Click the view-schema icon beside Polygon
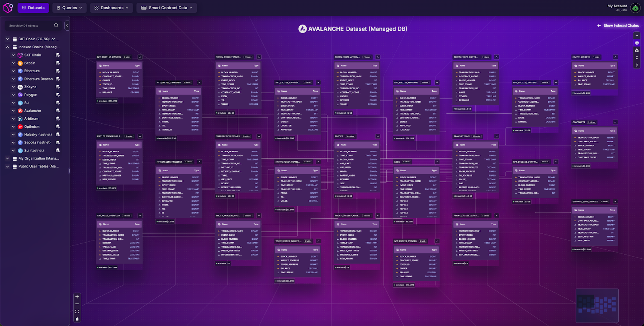Screen dimensions: 644x326 click(58, 95)
